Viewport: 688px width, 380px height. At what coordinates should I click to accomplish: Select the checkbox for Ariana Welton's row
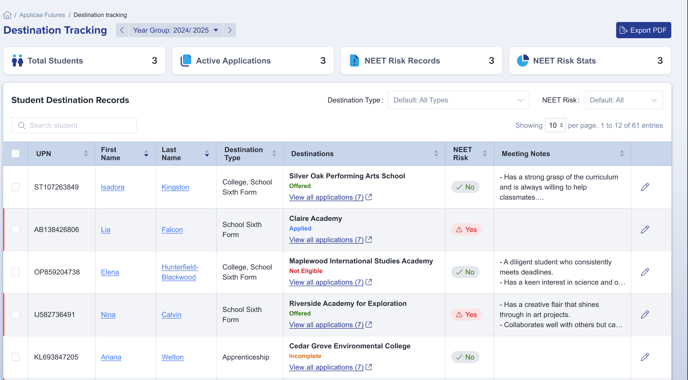tap(15, 357)
